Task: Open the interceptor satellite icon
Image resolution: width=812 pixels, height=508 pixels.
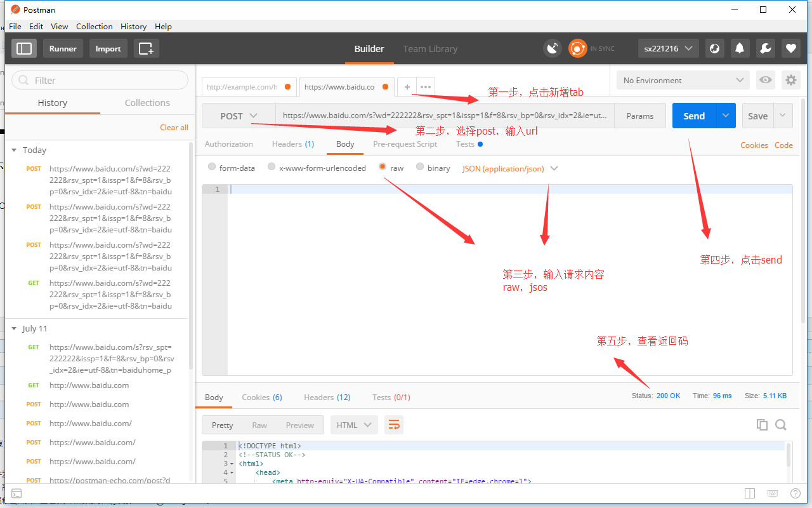Action: click(553, 48)
